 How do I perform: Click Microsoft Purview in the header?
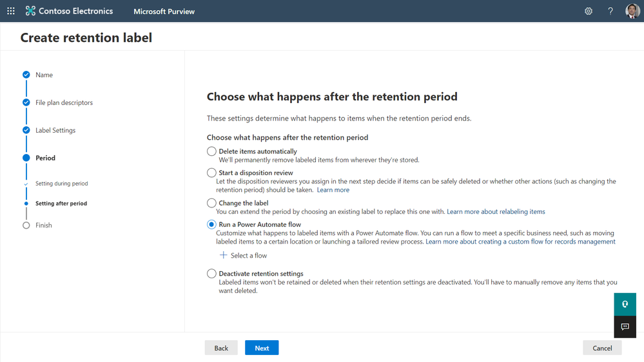click(x=164, y=11)
